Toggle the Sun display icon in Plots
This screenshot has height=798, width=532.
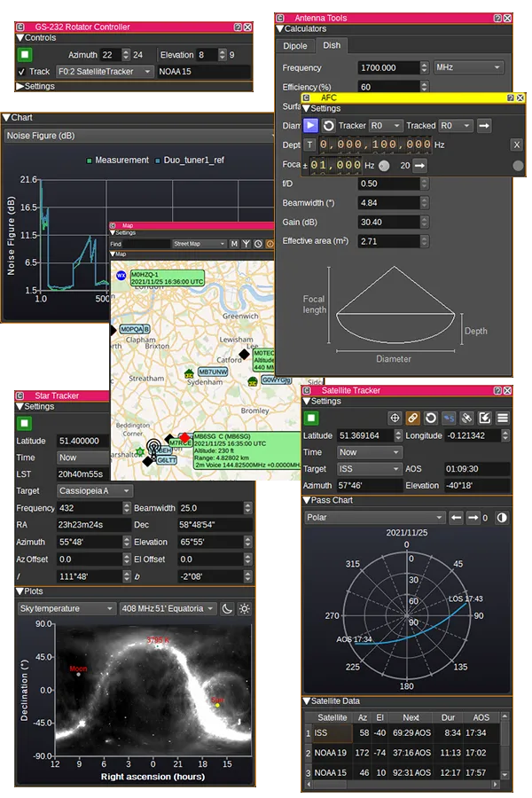245,608
